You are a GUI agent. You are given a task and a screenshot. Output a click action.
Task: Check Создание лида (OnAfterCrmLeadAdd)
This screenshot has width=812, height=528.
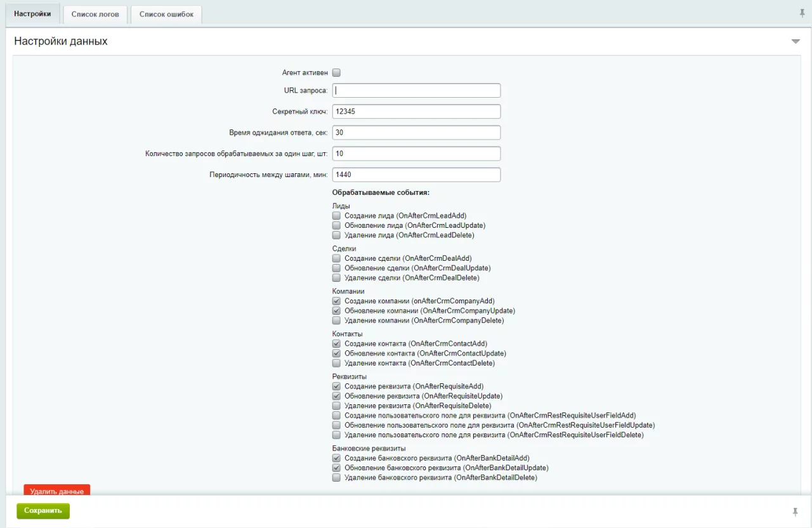336,216
